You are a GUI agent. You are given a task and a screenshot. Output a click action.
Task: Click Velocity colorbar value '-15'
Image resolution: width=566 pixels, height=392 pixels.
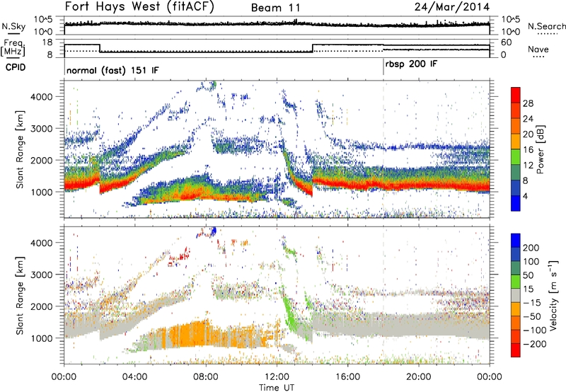532,302
